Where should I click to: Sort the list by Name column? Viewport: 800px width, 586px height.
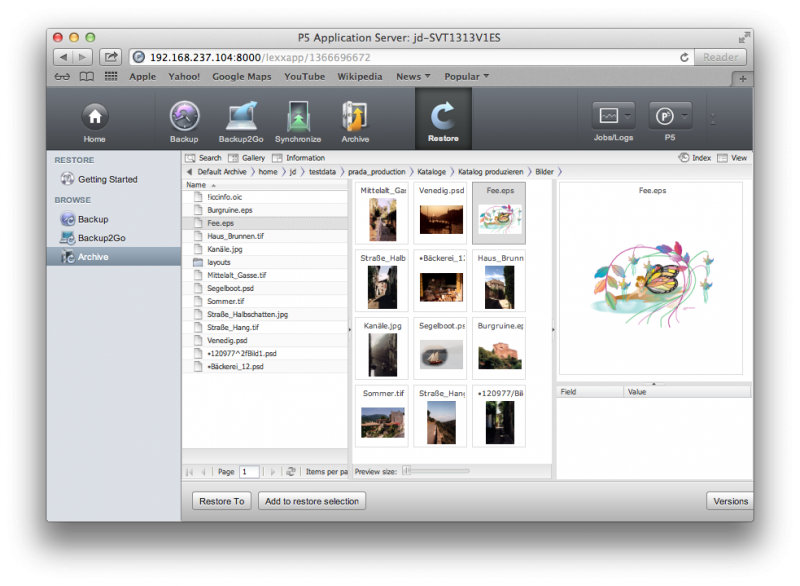click(x=265, y=185)
